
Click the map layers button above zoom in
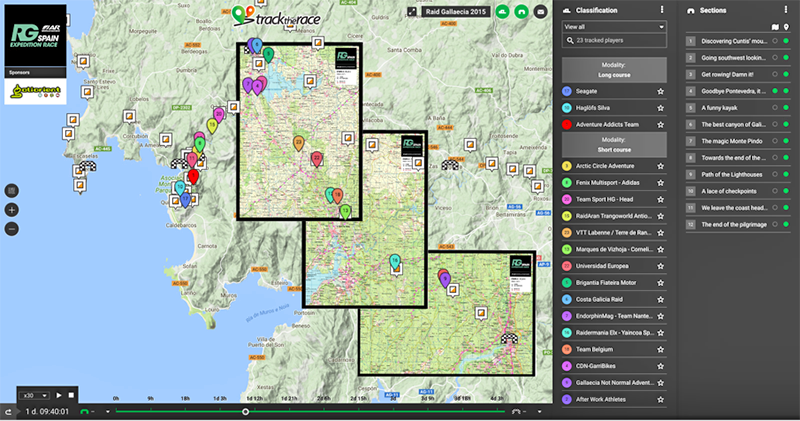pos(12,191)
